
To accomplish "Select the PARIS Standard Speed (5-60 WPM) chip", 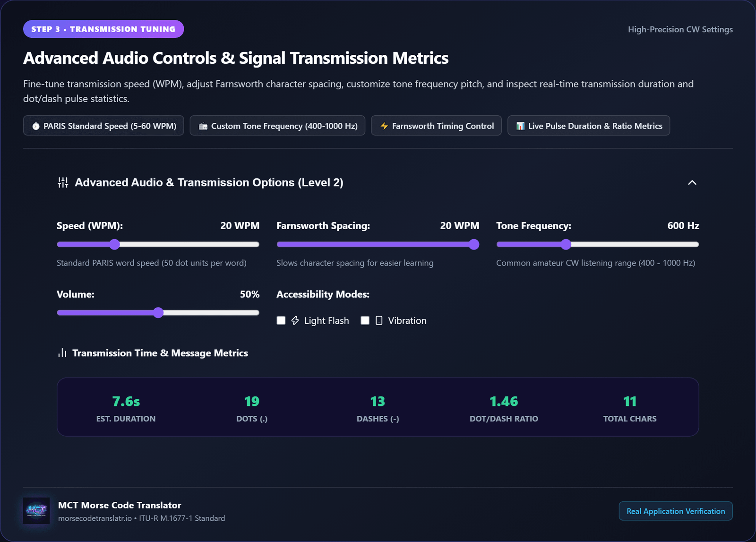I will tap(103, 126).
